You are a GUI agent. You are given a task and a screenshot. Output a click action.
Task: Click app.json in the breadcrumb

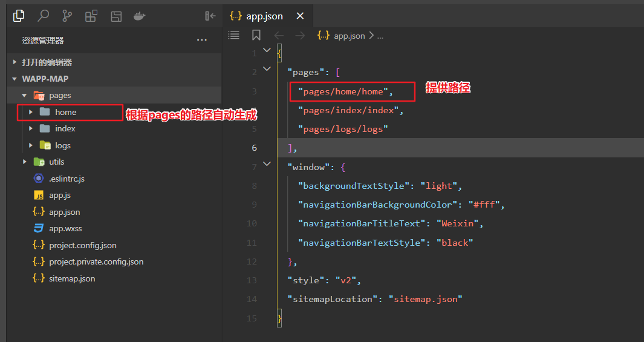349,36
